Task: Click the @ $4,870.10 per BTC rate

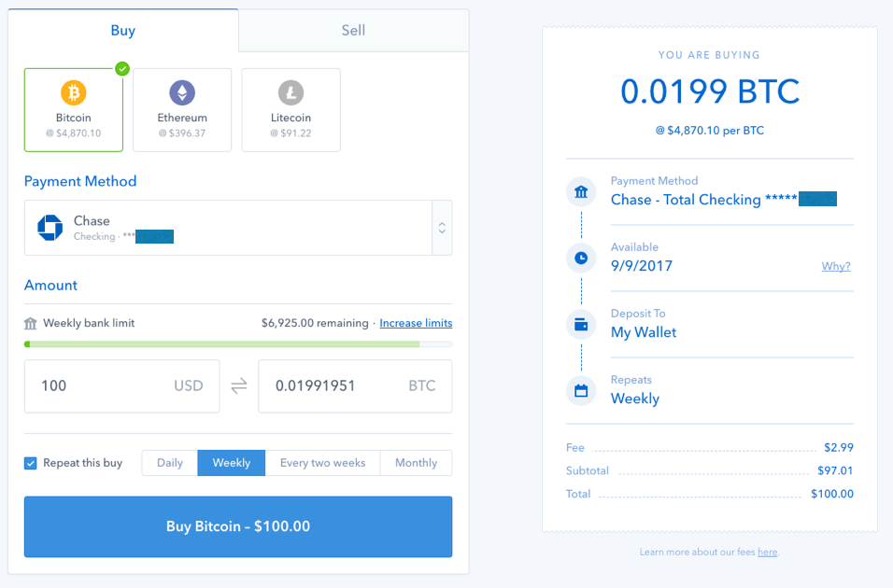Action: pyautogui.click(x=710, y=131)
